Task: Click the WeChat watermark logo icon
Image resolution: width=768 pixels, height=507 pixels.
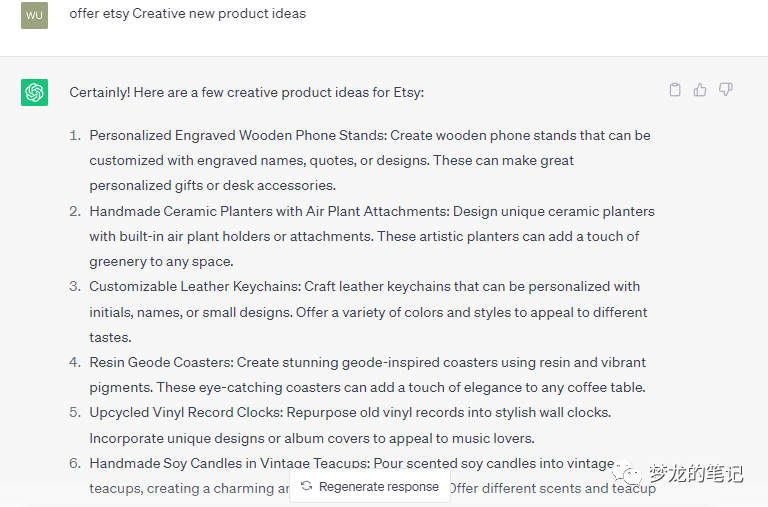Action: click(x=630, y=471)
